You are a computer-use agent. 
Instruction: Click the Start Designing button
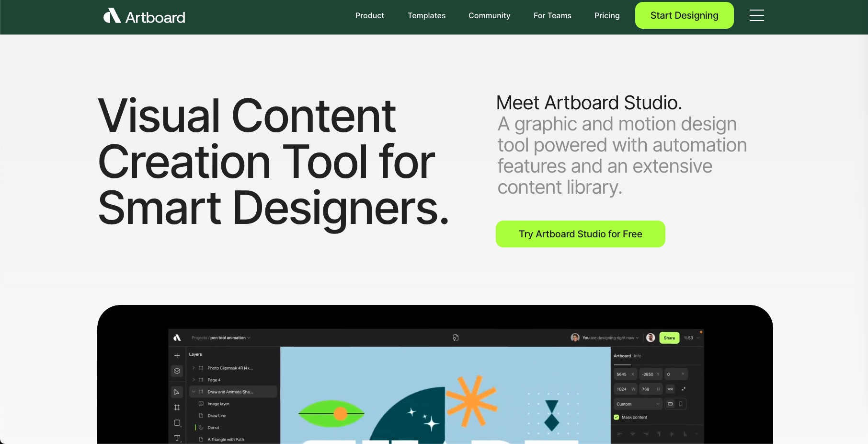(x=684, y=15)
